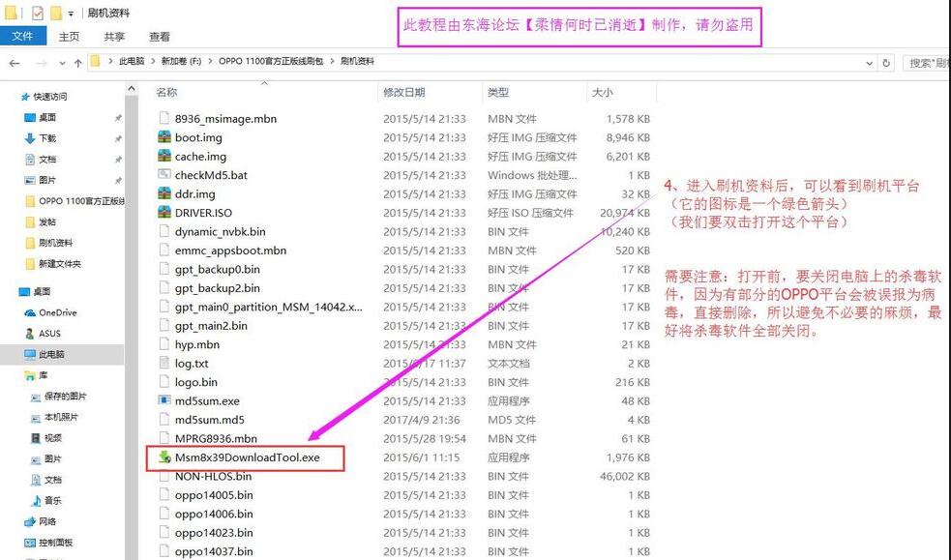Click the new folder icon in title bar
This screenshot has width=951, height=560.
pos(56,13)
